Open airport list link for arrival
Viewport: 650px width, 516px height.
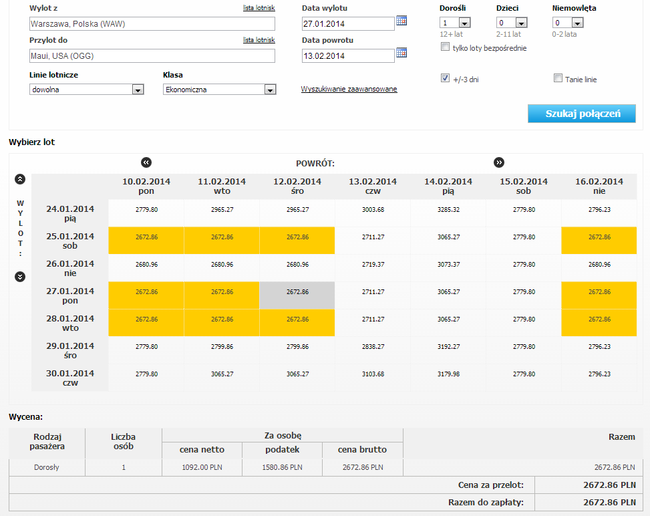click(259, 40)
